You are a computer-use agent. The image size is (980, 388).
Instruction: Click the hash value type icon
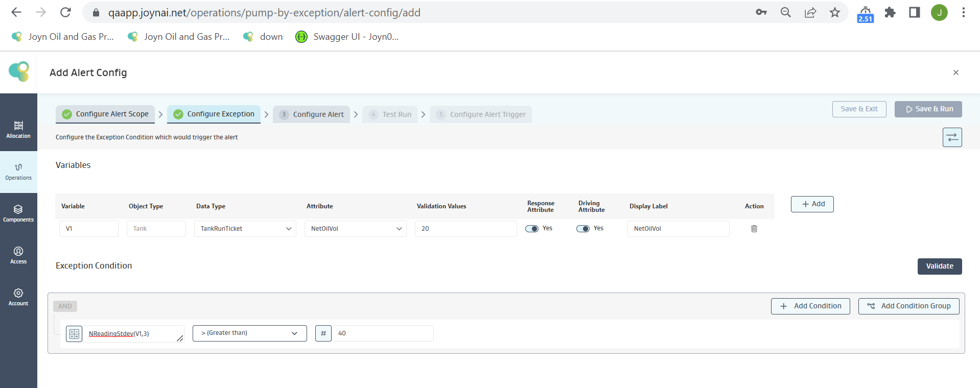323,333
